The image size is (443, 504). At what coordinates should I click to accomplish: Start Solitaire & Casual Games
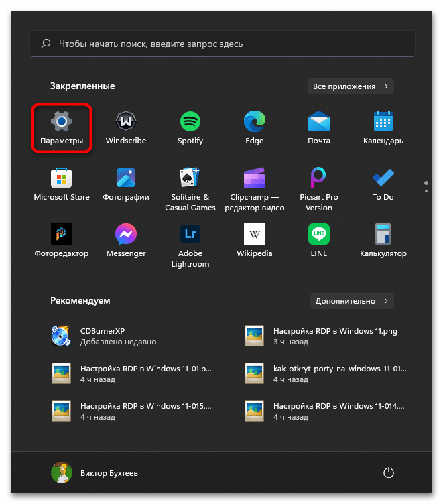click(x=190, y=189)
